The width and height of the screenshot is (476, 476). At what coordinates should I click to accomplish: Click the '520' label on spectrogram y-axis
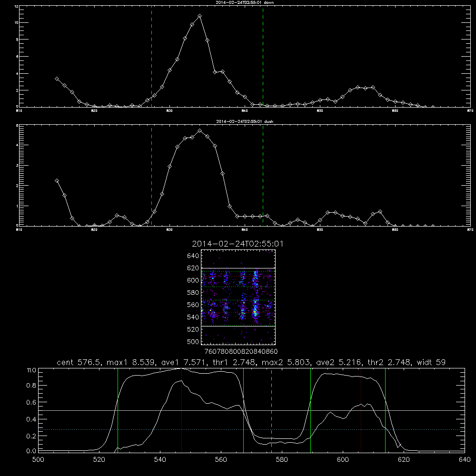click(x=193, y=329)
